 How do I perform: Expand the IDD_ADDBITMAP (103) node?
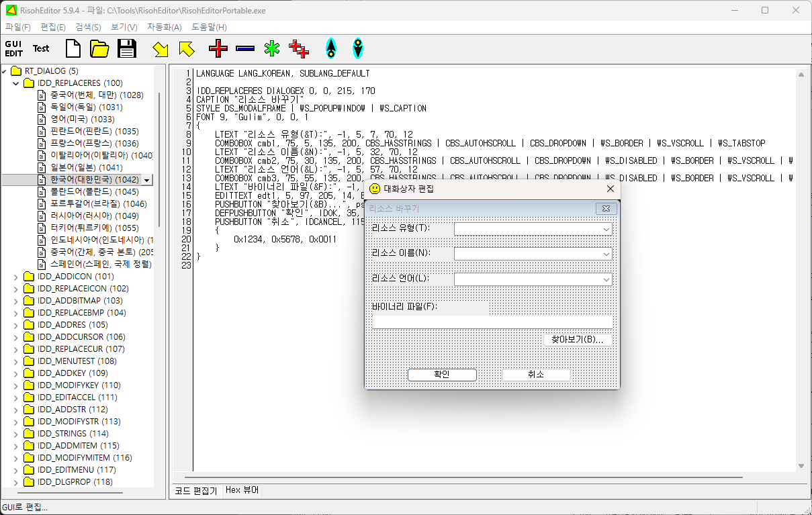[x=17, y=301]
